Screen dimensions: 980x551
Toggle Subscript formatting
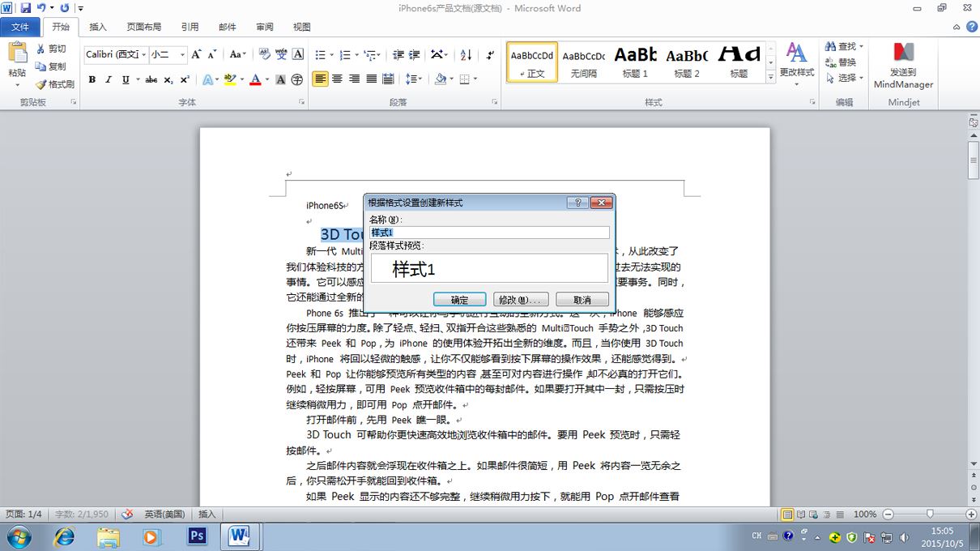tap(168, 79)
